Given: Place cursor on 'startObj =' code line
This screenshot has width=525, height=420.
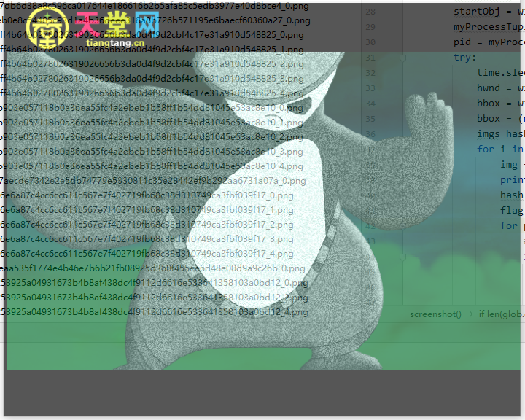Looking at the screenshot, I should click(489, 12).
